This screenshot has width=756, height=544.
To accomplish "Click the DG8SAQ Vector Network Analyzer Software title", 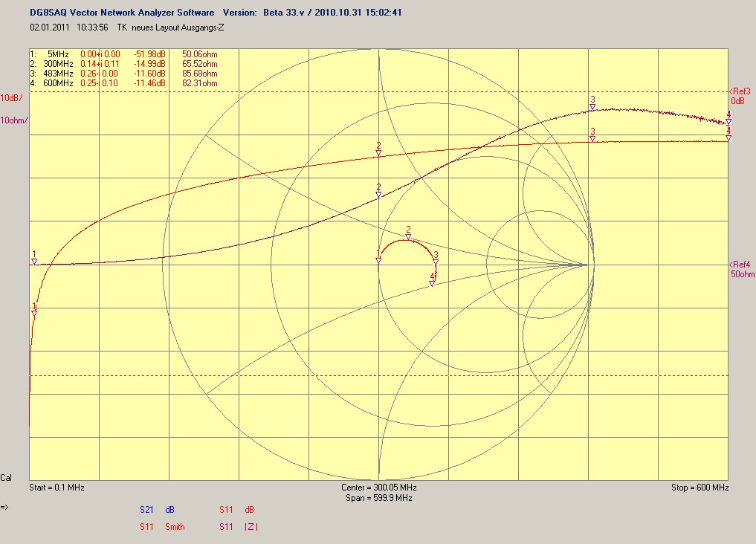I will click(x=122, y=13).
